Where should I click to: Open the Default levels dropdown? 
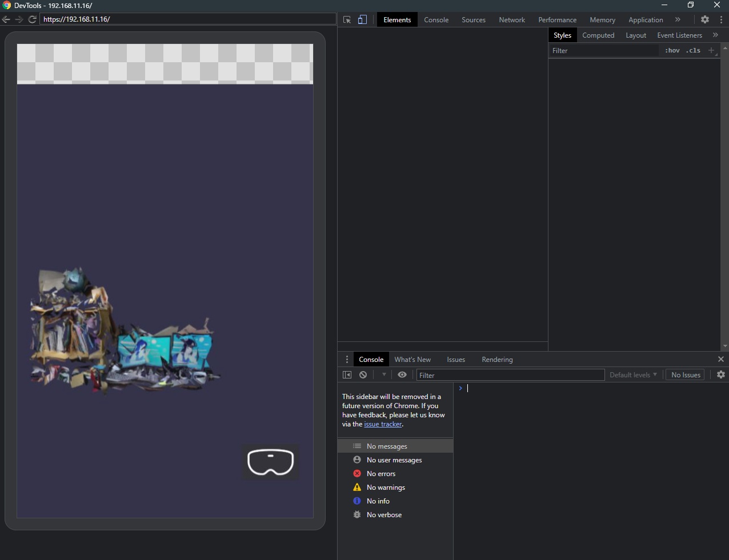click(x=633, y=374)
